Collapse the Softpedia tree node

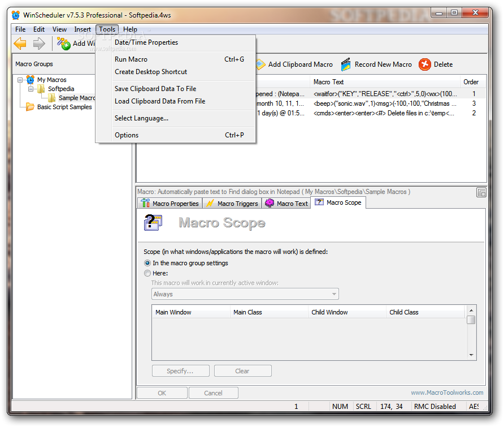31,89
